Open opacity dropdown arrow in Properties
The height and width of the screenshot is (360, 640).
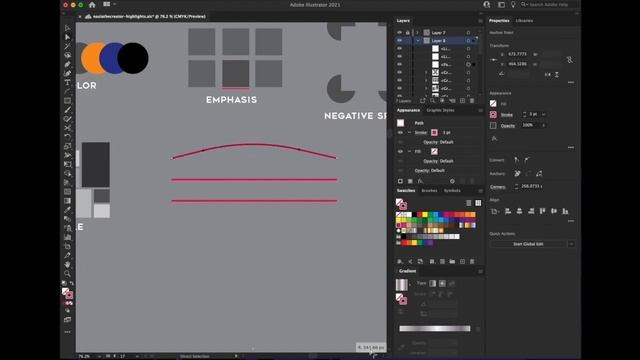pyautogui.click(x=544, y=125)
